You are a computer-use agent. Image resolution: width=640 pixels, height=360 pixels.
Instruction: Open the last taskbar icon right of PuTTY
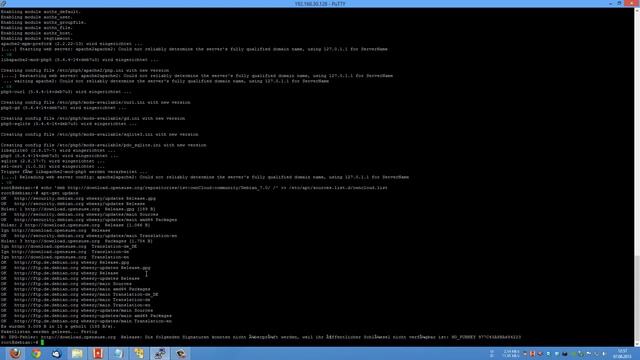(181, 353)
